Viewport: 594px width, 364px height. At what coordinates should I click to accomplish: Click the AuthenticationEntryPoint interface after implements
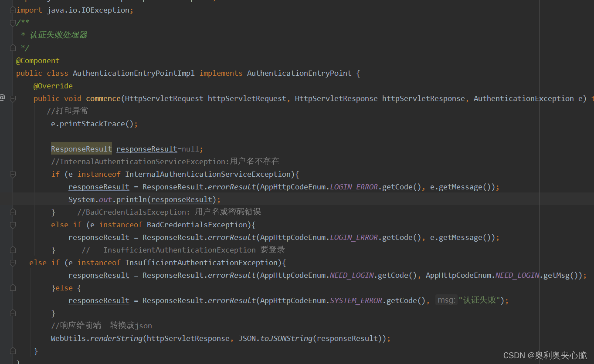[x=299, y=73]
